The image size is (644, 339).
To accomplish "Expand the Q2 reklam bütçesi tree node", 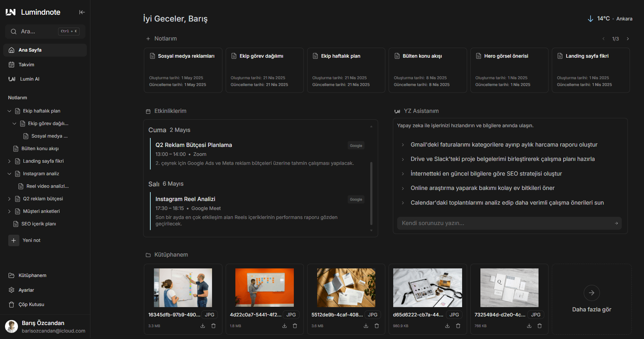I will tap(9, 199).
